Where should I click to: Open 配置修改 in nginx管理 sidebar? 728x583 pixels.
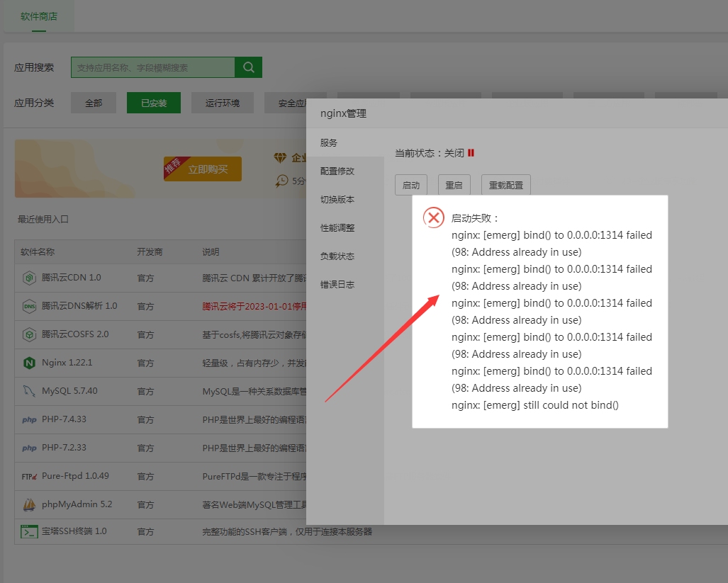coord(345,171)
